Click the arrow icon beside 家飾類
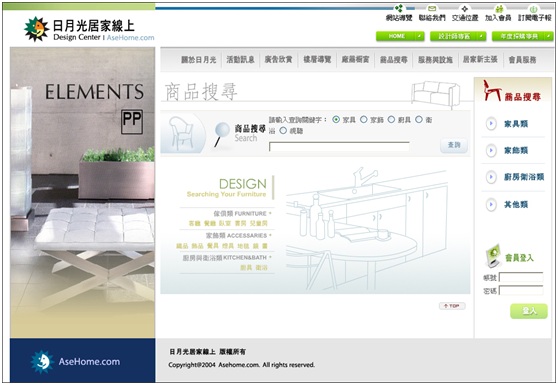 [491, 150]
